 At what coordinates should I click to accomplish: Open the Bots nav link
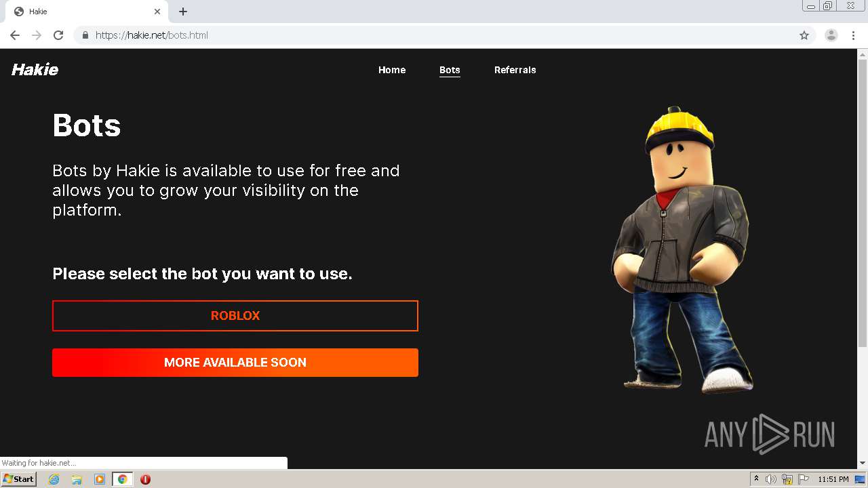tap(450, 70)
